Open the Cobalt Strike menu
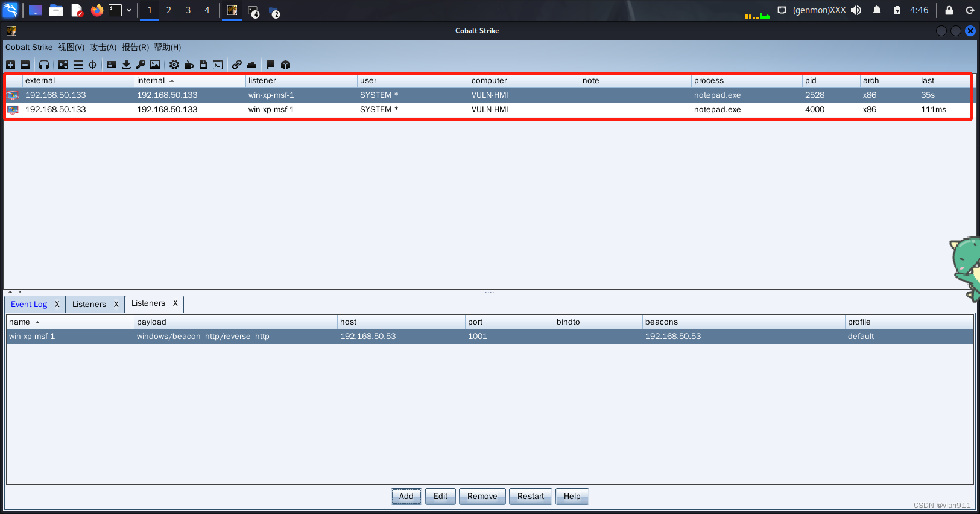The image size is (980, 514). click(29, 48)
